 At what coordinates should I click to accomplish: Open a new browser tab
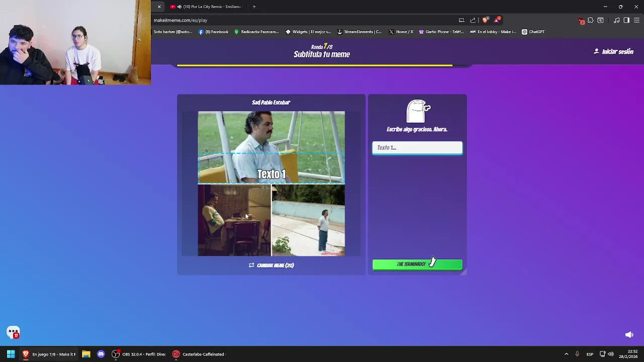point(254,7)
